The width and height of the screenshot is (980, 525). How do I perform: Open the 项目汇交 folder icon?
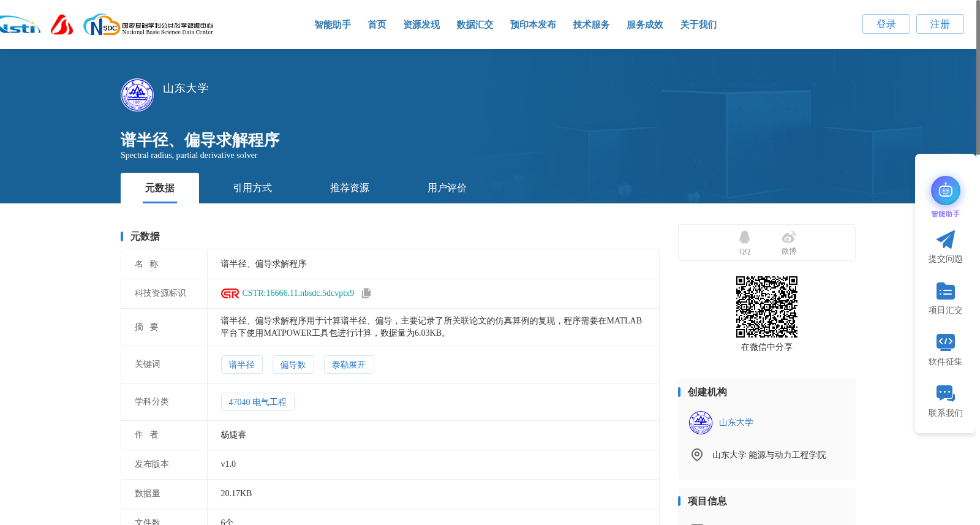[x=946, y=291]
